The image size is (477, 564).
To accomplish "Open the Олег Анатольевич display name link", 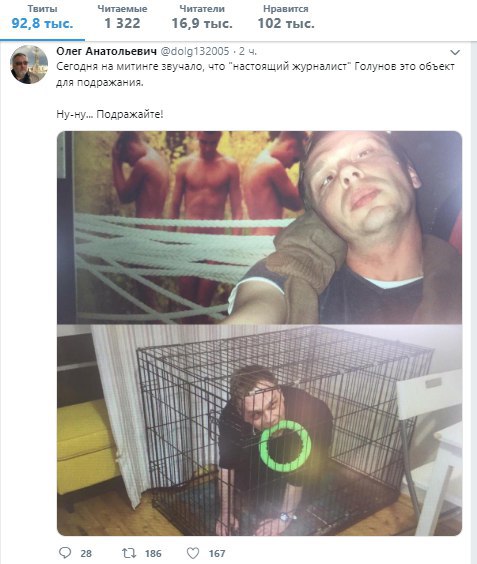I will [x=106, y=51].
